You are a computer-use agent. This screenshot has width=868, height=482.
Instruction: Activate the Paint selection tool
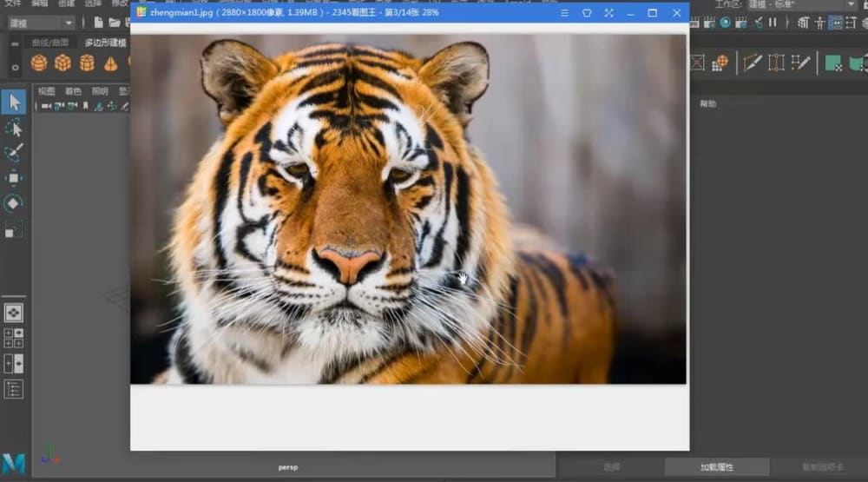click(x=14, y=152)
